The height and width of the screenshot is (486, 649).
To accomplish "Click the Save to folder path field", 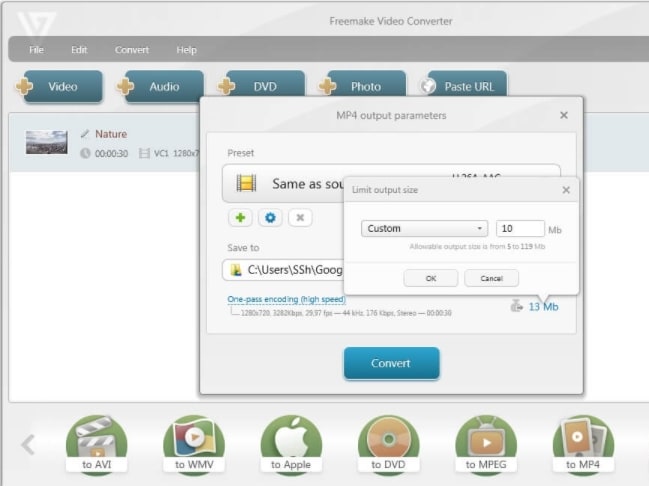I will pyautogui.click(x=283, y=270).
